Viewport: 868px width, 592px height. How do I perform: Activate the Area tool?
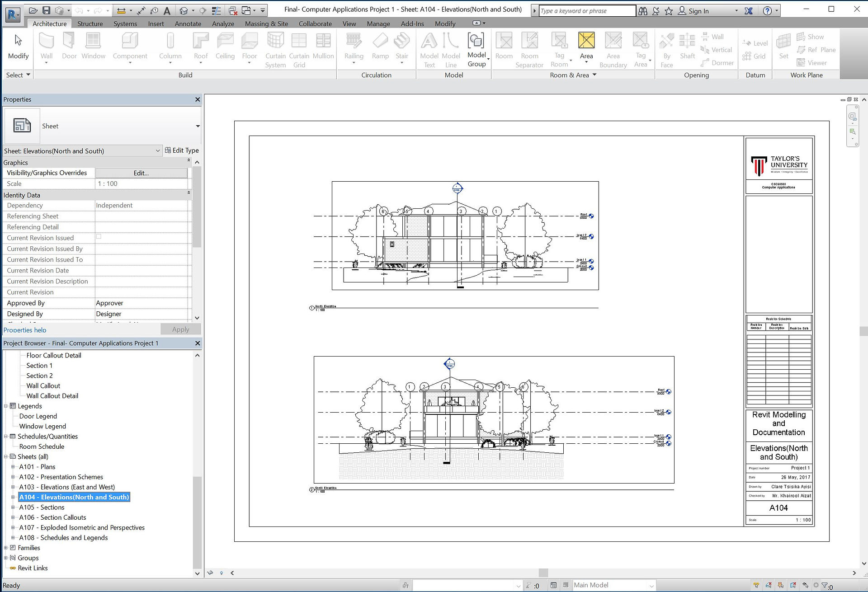586,47
